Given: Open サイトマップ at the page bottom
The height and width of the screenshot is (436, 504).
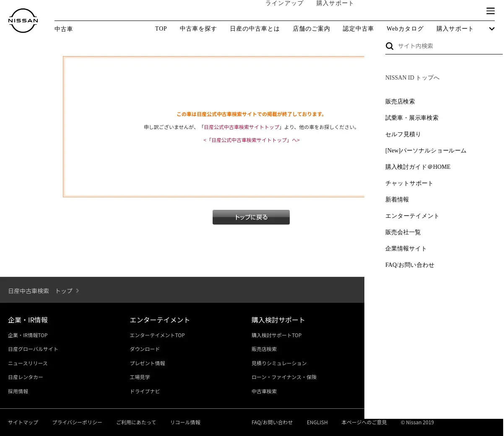Looking at the screenshot, I should point(23,423).
